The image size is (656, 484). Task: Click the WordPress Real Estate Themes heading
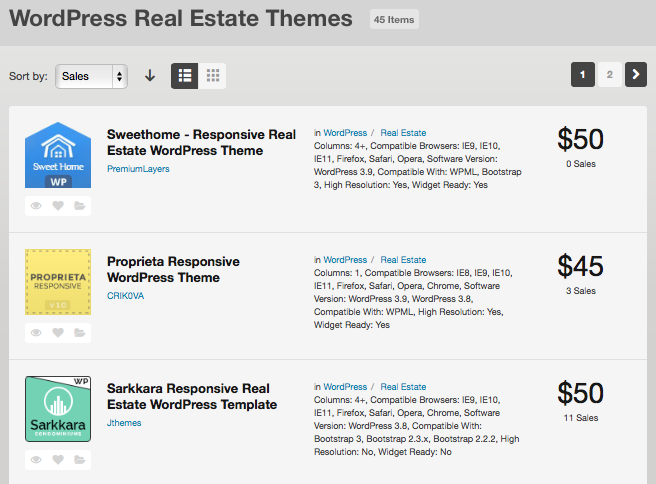181,18
